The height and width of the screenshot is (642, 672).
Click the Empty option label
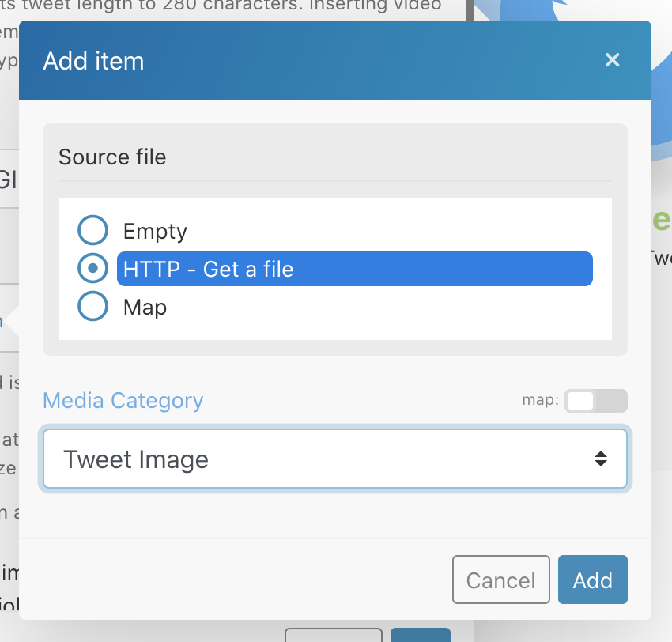tap(155, 232)
